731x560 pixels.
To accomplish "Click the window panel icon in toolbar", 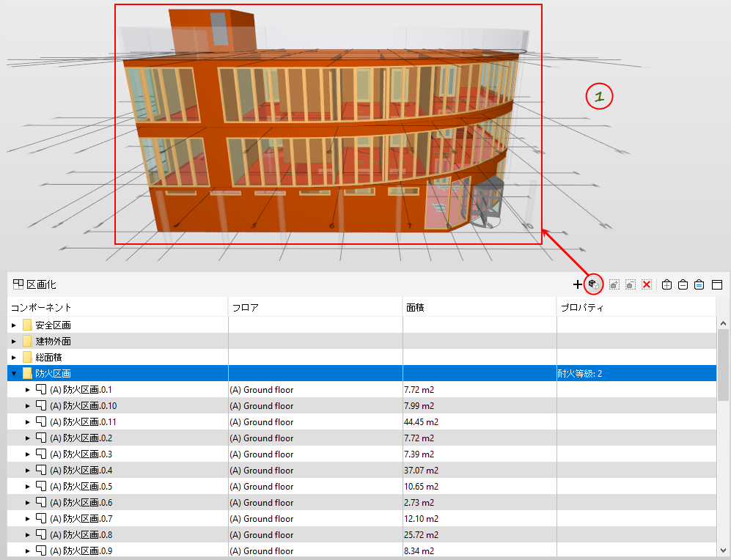I will pyautogui.click(x=717, y=284).
